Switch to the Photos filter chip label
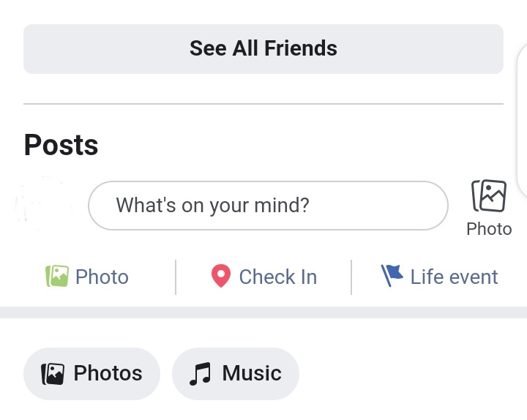 108,374
